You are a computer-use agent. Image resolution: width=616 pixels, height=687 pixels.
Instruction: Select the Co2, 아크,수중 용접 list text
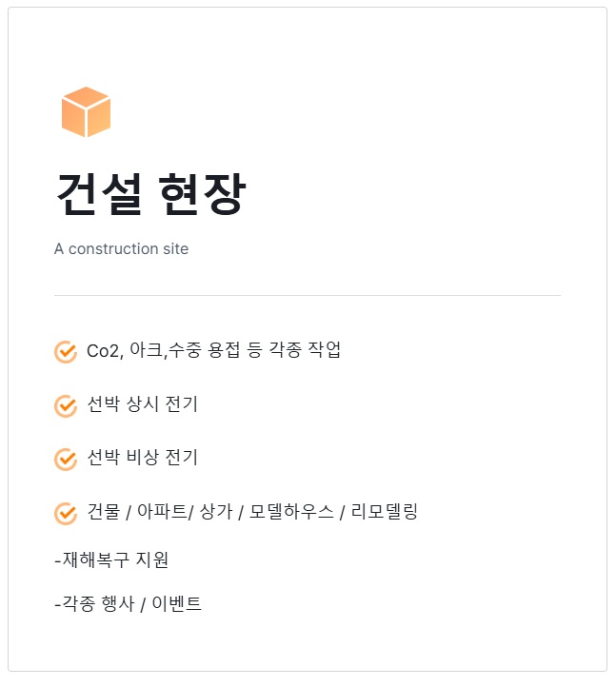point(213,350)
